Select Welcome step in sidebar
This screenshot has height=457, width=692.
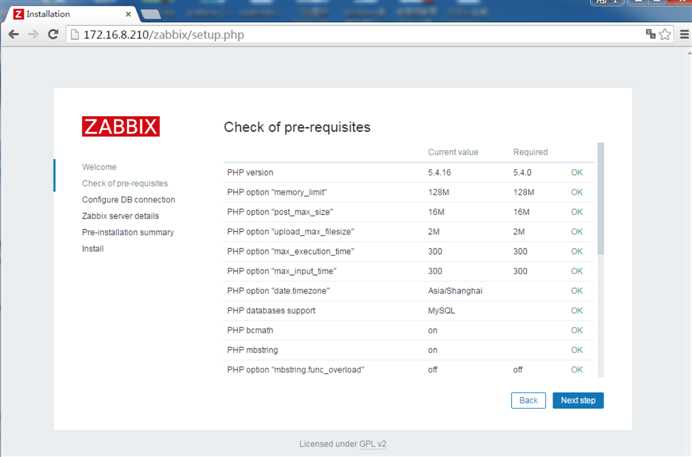coord(99,167)
